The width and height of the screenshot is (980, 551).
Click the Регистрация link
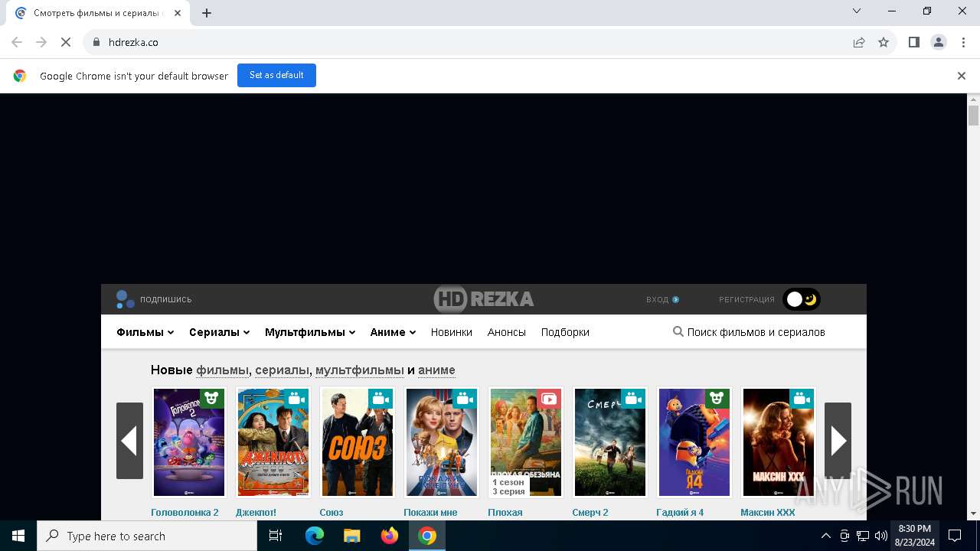pos(746,299)
